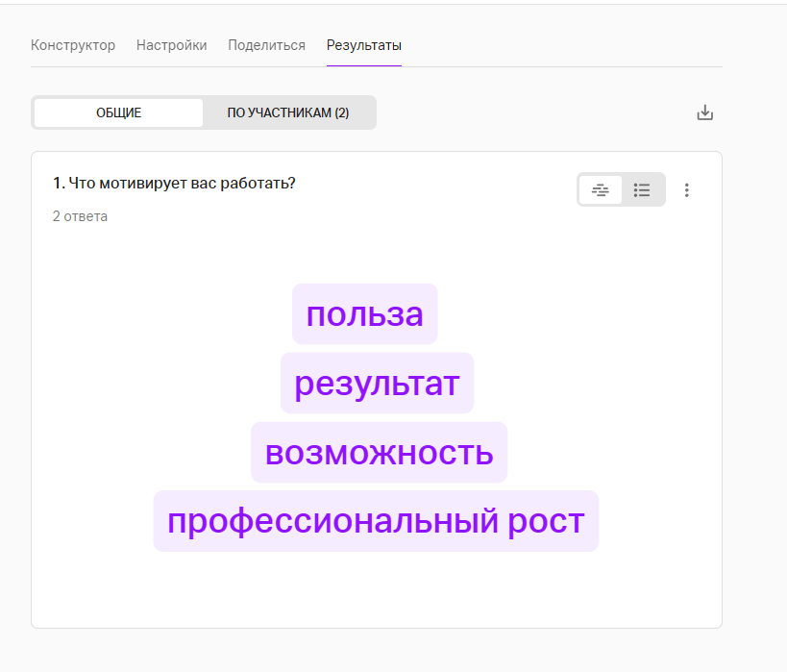Screen dimensions: 787x672
Task: Click the question number '1.' label
Action: point(59,183)
